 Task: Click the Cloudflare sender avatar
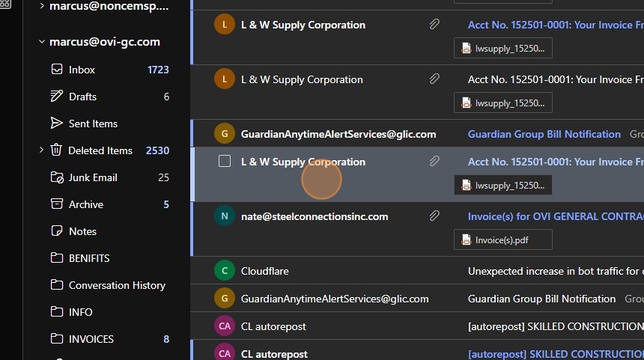[224, 271]
